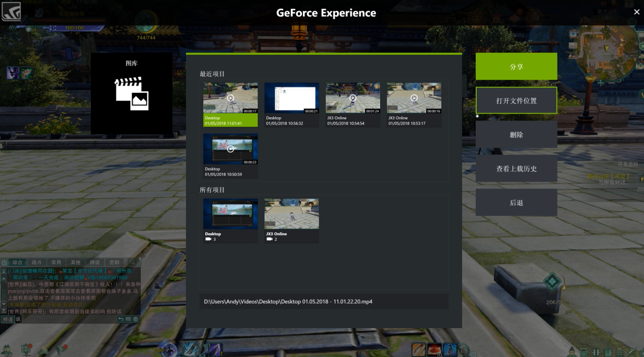Switch to the 其他 chat tab
The width and height of the screenshot is (644, 357).
pos(75,263)
